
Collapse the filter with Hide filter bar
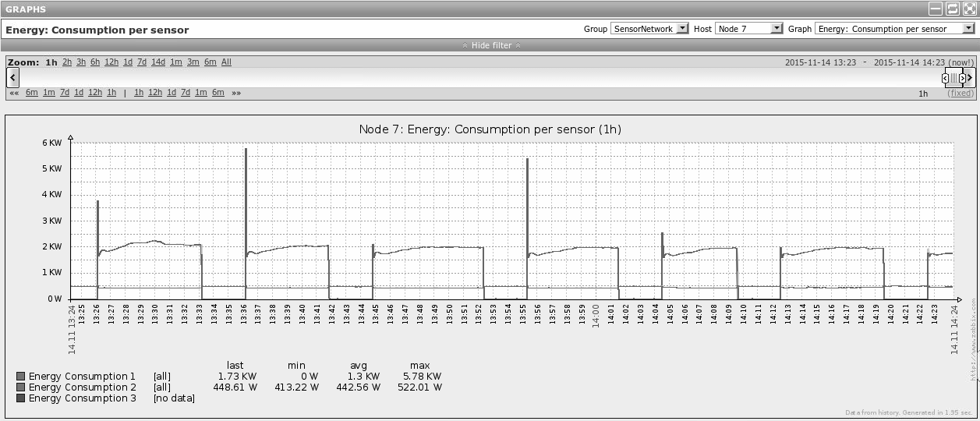(x=490, y=45)
